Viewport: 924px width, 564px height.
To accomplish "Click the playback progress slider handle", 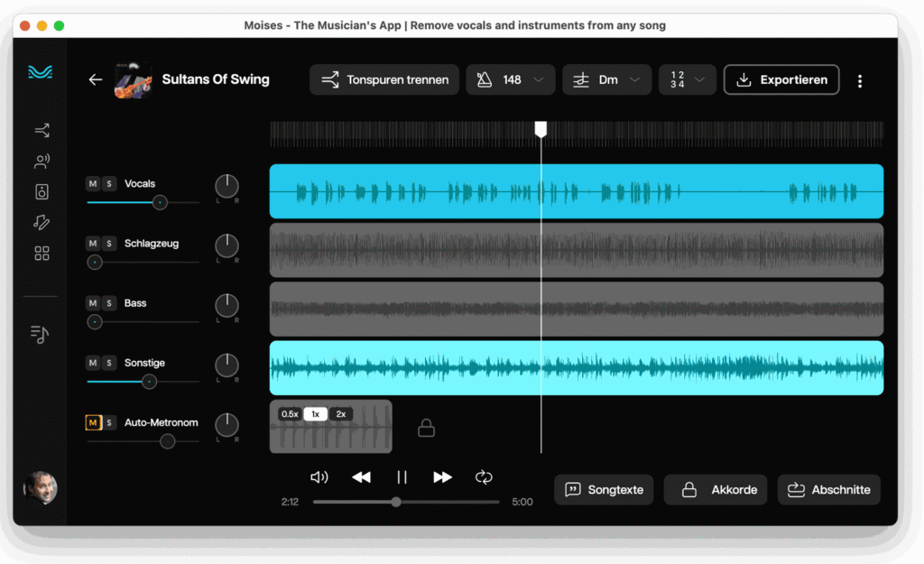I will 396,502.
